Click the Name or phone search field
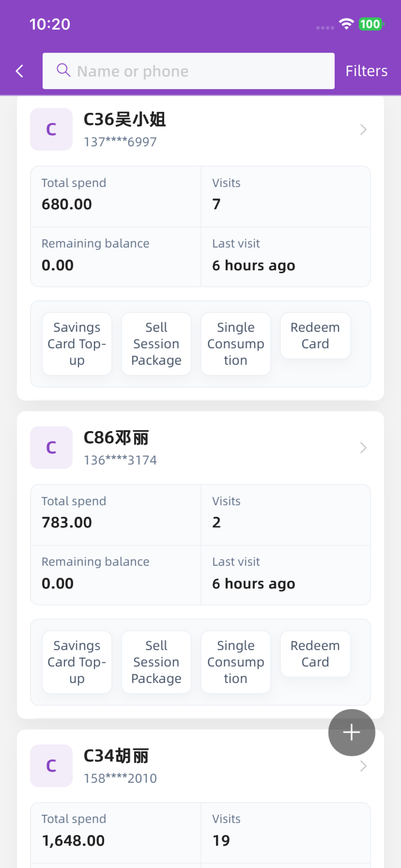 point(188,71)
